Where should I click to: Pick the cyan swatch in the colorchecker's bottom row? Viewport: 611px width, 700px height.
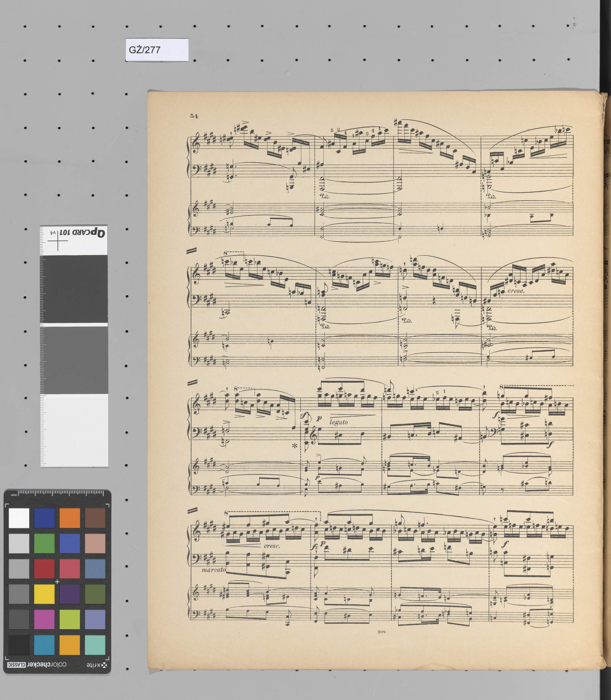click(x=44, y=645)
